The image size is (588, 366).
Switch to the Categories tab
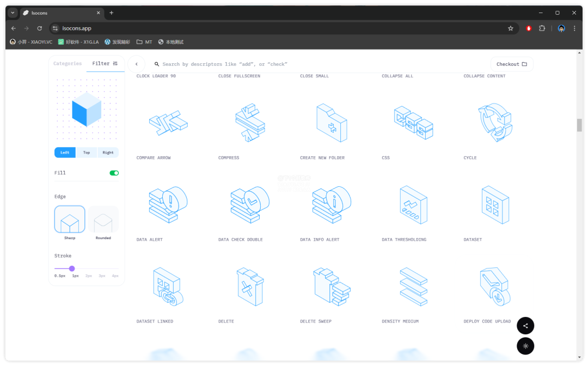tap(68, 64)
